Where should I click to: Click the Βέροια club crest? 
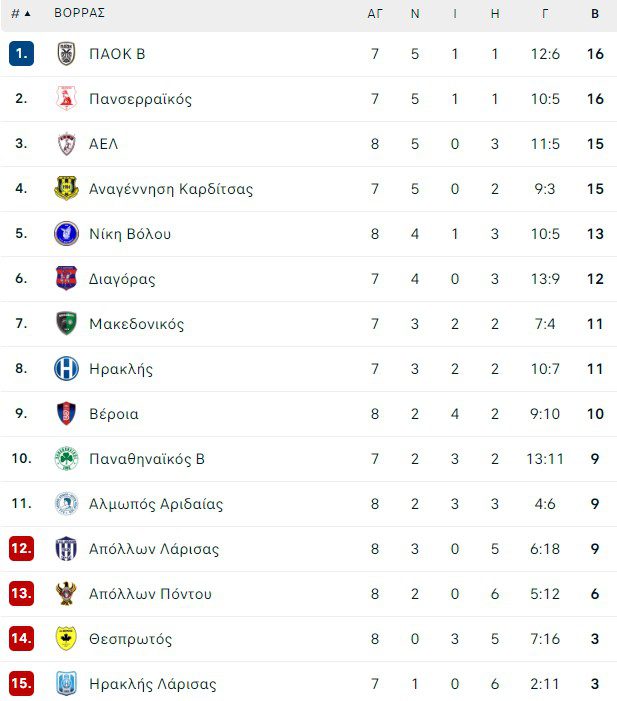pos(66,414)
